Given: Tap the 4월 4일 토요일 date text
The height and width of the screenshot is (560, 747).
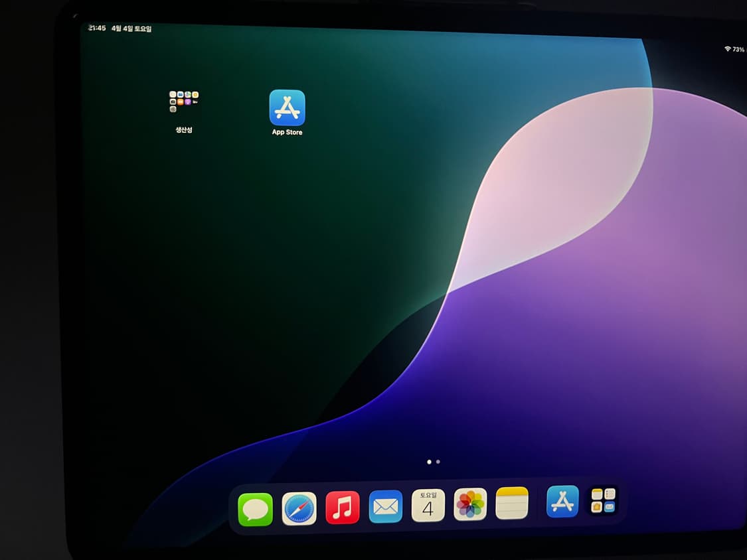Looking at the screenshot, I should pyautogui.click(x=131, y=29).
